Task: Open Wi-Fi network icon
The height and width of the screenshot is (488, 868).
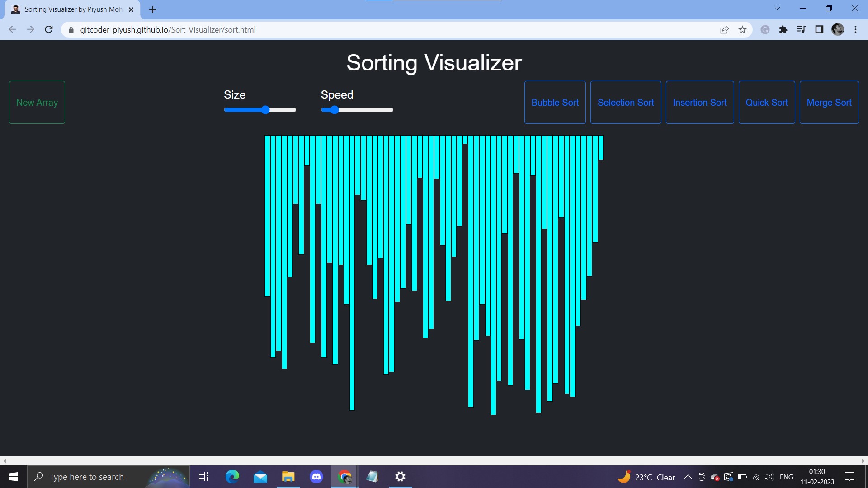Action: [756, 477]
